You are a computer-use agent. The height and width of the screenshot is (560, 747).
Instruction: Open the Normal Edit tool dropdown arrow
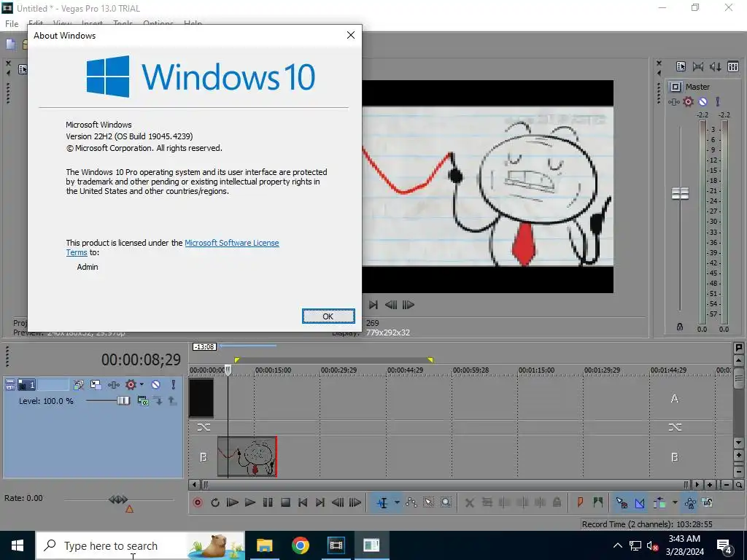pyautogui.click(x=396, y=502)
